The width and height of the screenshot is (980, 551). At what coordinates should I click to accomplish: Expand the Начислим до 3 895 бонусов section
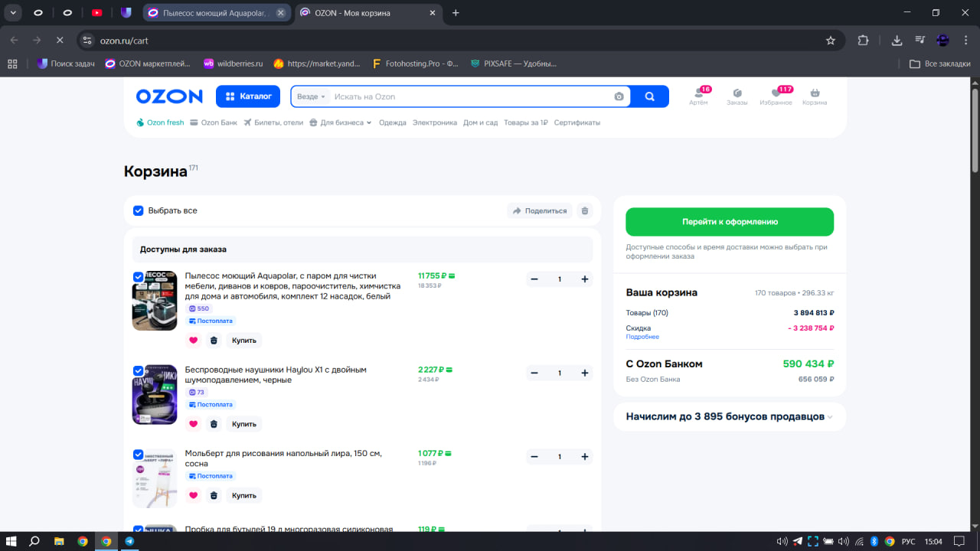730,417
